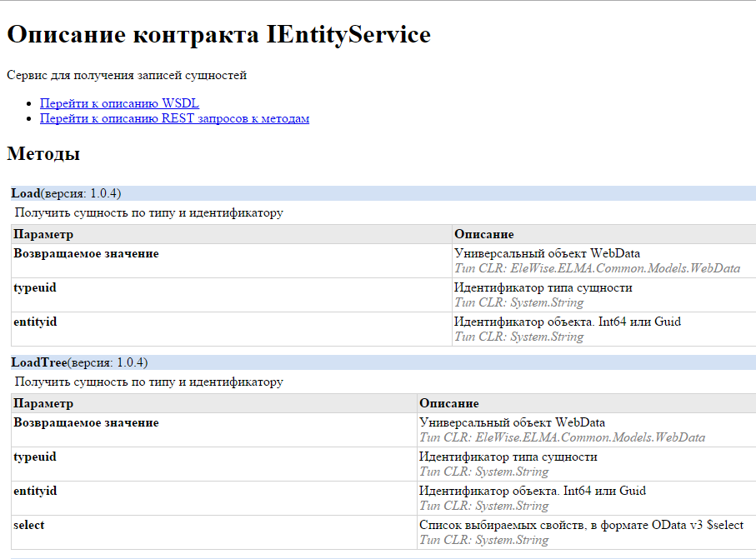
Task: Select typeuid parameter in Load table
Action: 35,287
